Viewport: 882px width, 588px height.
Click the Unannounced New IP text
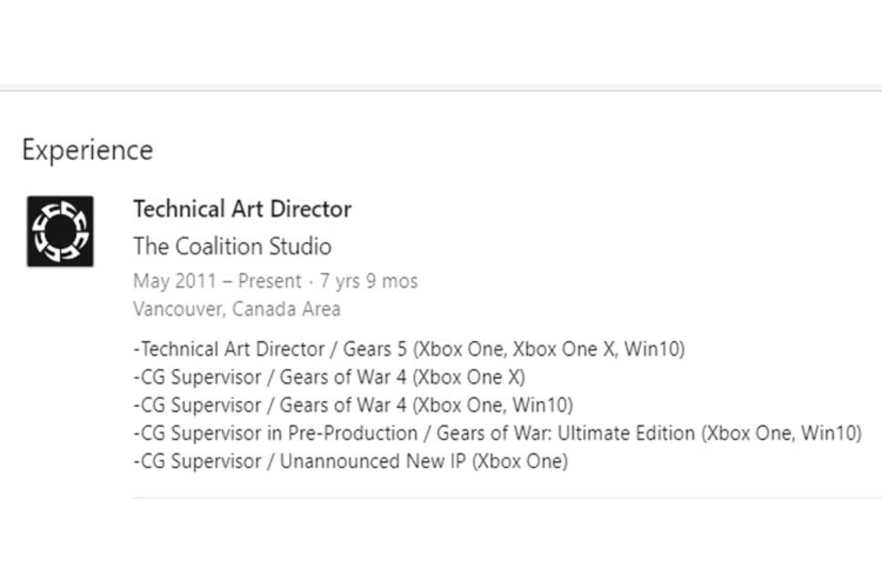pos(373,461)
